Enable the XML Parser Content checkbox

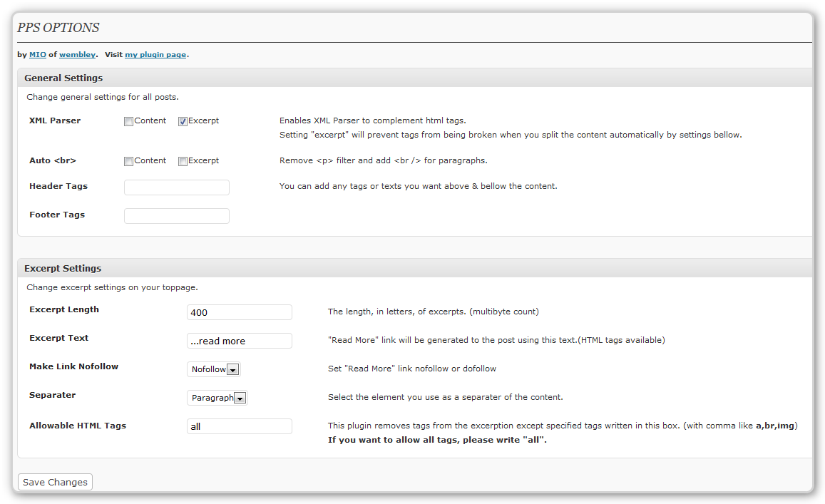(128, 121)
